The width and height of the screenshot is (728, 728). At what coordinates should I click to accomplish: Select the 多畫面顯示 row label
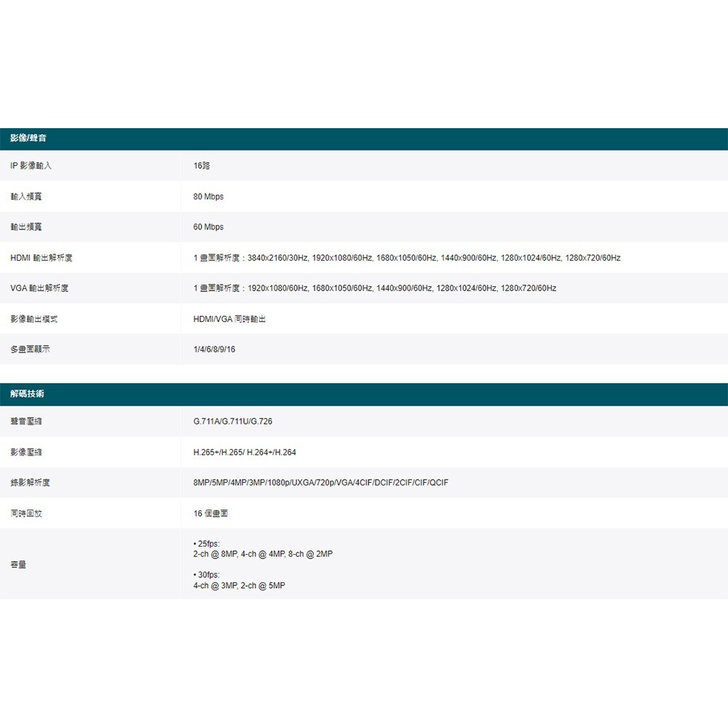pos(31,349)
